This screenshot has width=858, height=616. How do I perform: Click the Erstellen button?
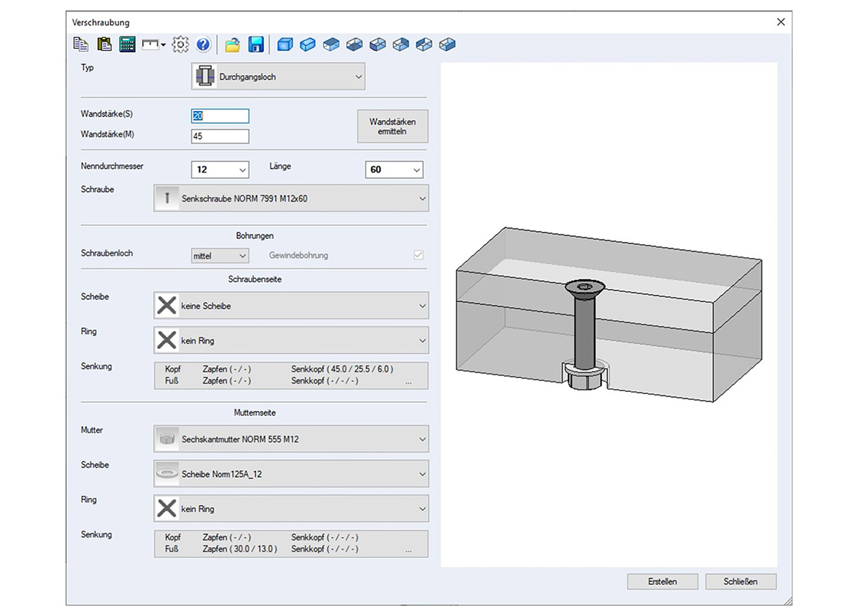pyautogui.click(x=663, y=582)
